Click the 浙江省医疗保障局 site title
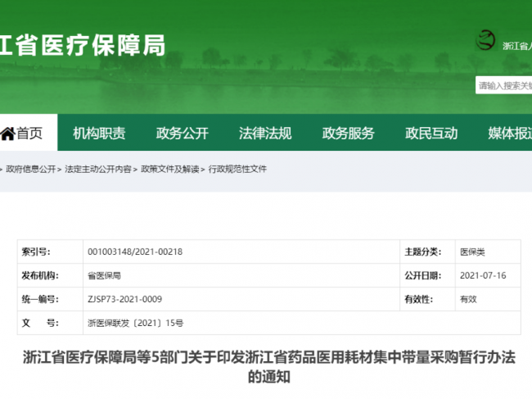The width and height of the screenshot is (532, 399). [83, 45]
